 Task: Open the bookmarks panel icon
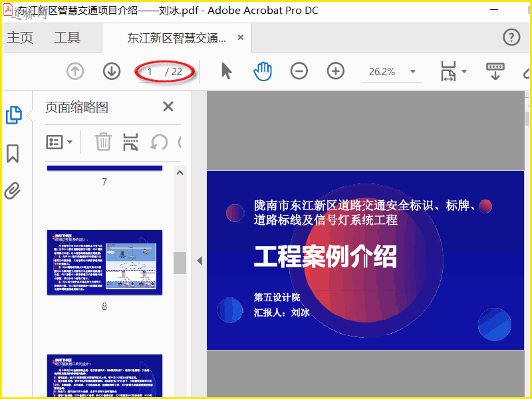tap(13, 154)
